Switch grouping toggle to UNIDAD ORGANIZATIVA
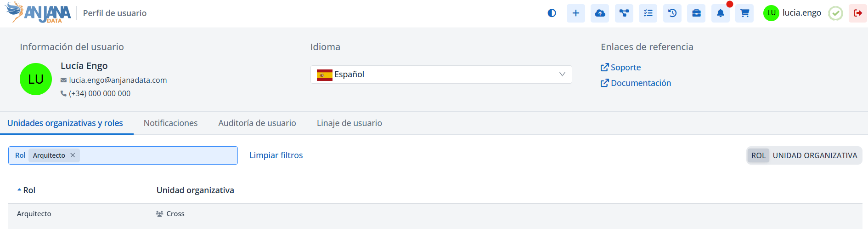 click(815, 155)
